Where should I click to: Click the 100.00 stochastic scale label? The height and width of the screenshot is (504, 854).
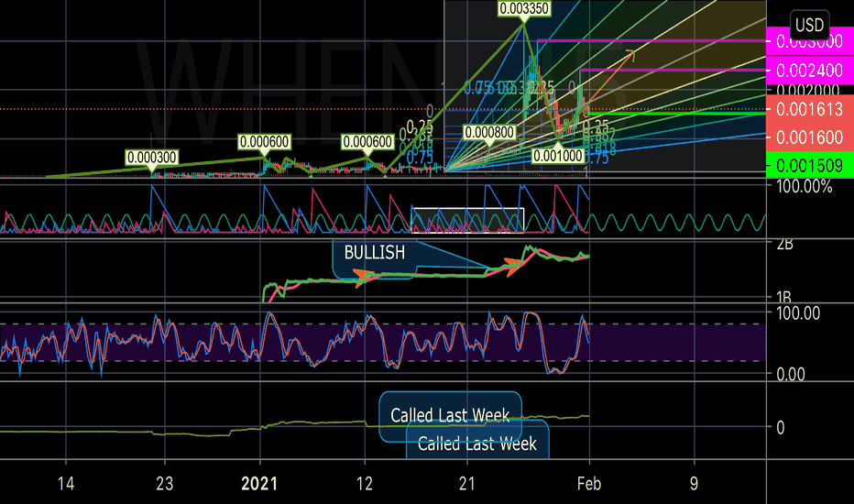click(x=798, y=313)
